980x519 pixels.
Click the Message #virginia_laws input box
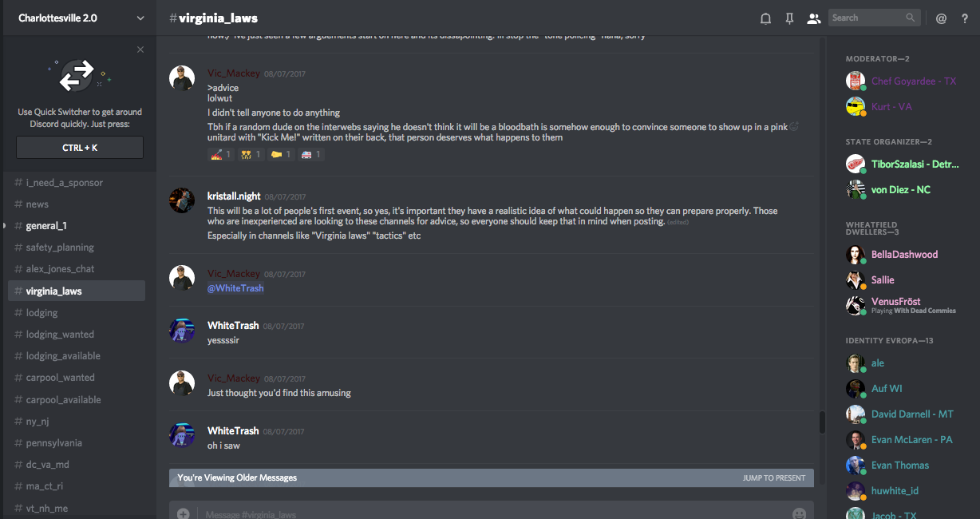tap(479, 513)
